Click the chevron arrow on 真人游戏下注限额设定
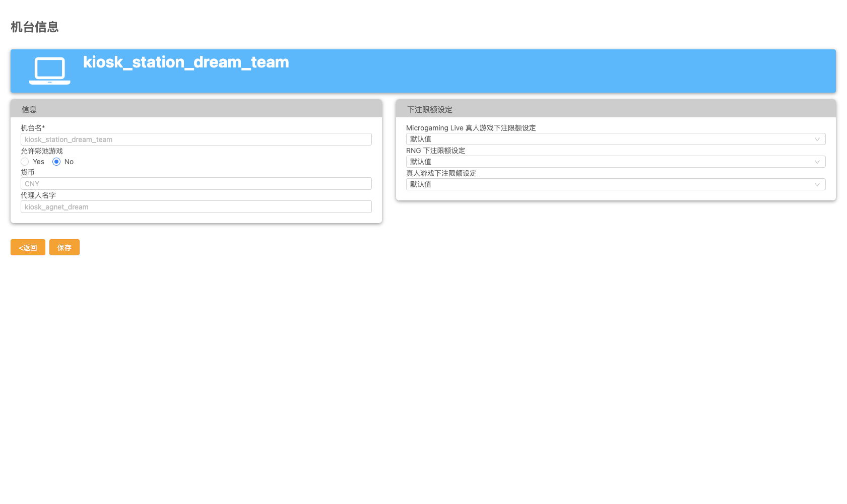Image resolution: width=847 pixels, height=504 pixels. pyautogui.click(x=817, y=185)
